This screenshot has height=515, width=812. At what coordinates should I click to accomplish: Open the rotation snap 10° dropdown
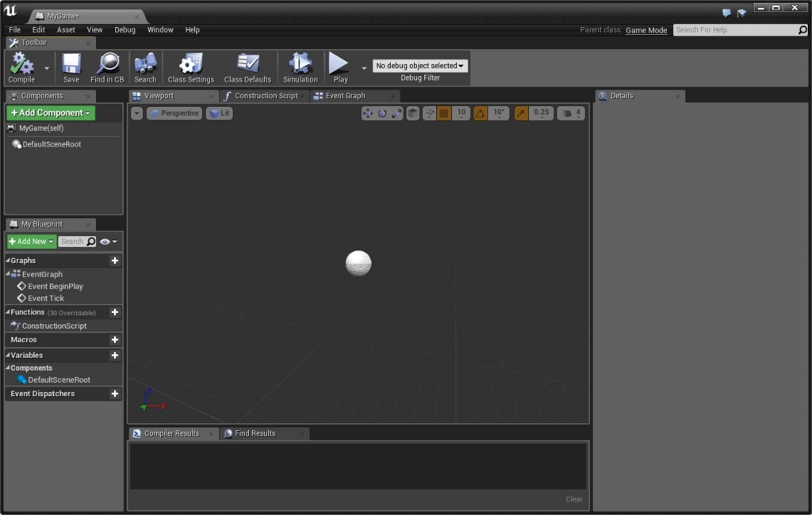pos(498,113)
